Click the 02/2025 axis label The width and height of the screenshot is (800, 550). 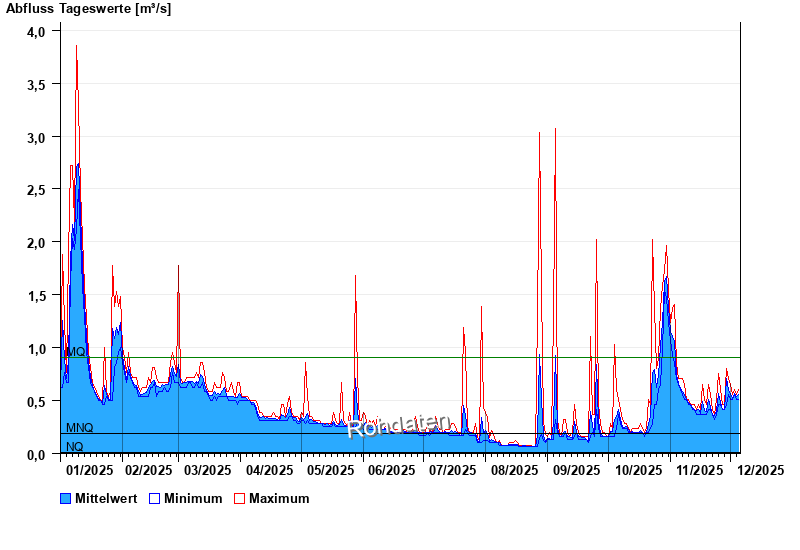pos(149,470)
